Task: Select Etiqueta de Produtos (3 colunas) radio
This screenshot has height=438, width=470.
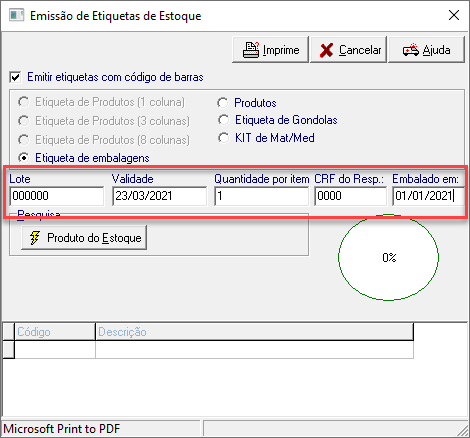Action: tap(24, 121)
